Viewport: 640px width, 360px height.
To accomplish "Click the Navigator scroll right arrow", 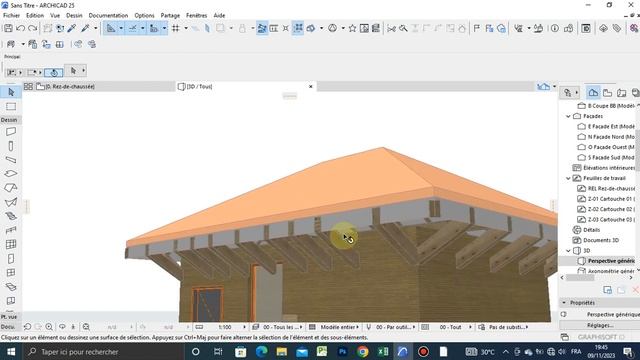I will (631, 278).
